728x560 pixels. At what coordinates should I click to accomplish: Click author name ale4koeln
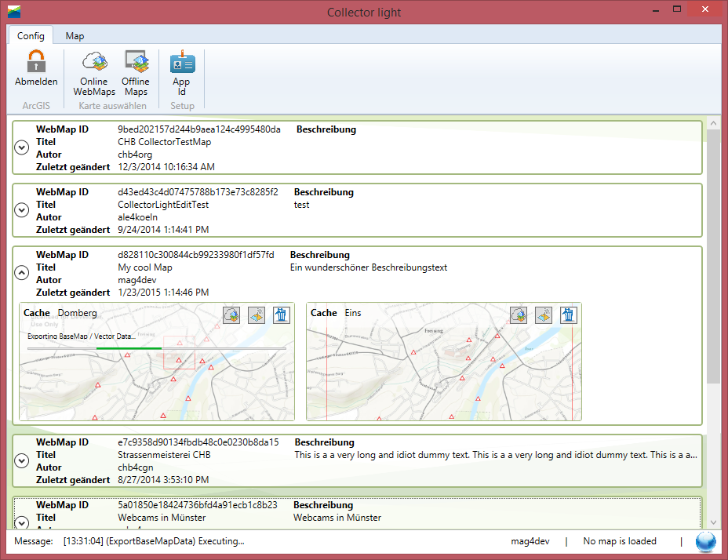click(x=137, y=217)
